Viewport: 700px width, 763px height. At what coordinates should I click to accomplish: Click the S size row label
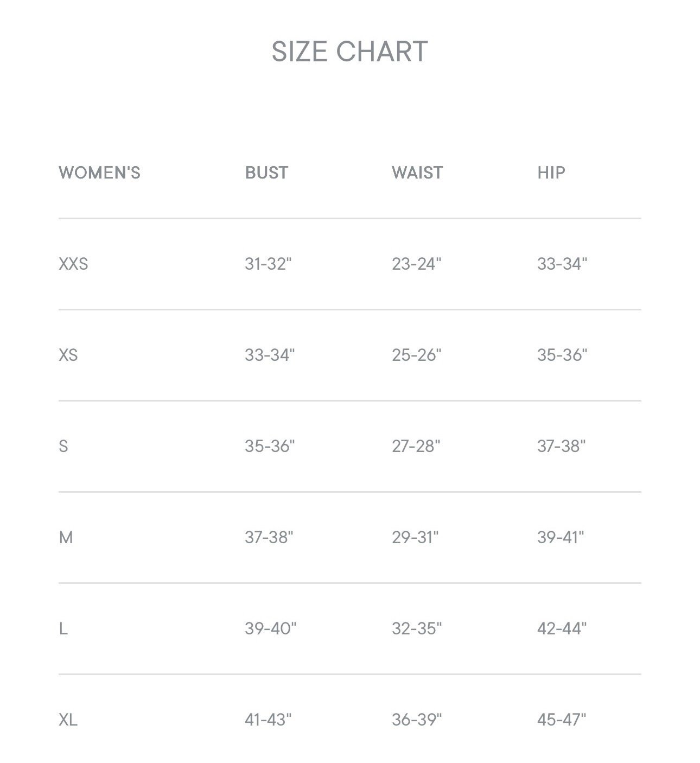[x=63, y=446]
